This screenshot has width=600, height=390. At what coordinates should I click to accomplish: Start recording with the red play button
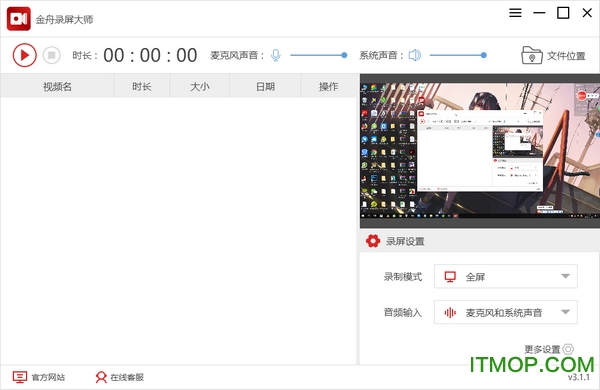click(x=24, y=55)
